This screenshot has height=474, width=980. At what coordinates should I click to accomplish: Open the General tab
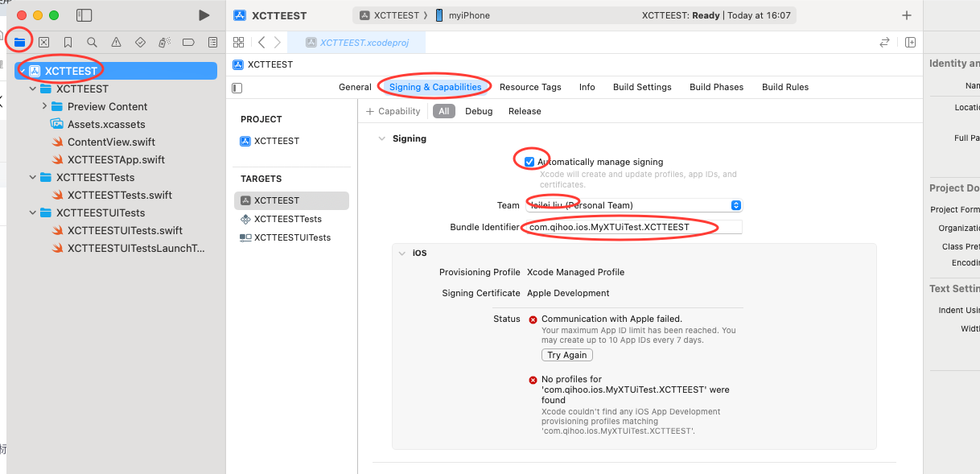(x=355, y=87)
